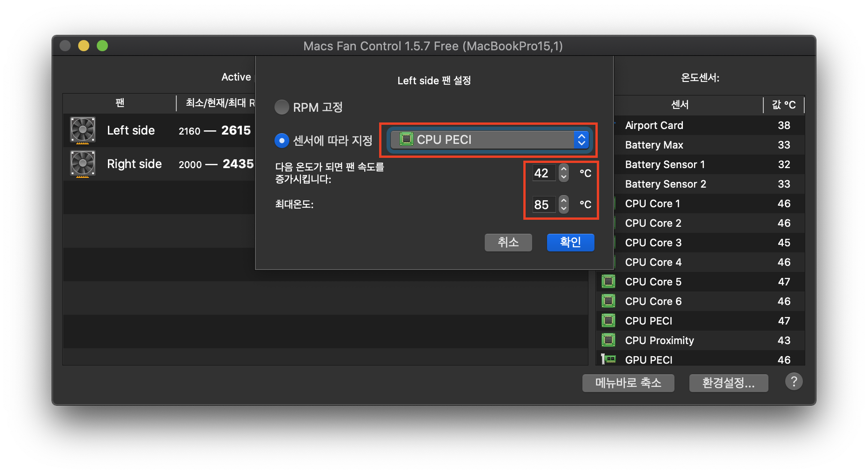This screenshot has height=474, width=868.
Task: Open the CPU PECI sensor dropdown
Action: [489, 140]
